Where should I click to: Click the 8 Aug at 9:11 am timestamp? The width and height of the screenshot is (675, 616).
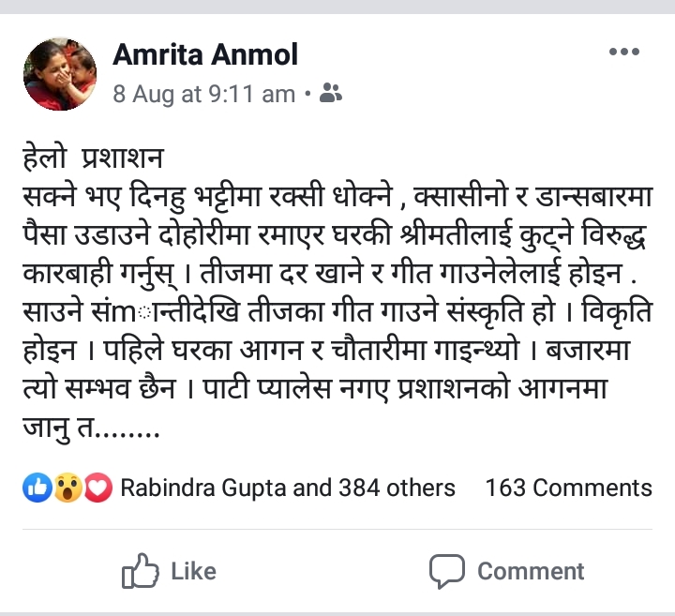(x=203, y=94)
